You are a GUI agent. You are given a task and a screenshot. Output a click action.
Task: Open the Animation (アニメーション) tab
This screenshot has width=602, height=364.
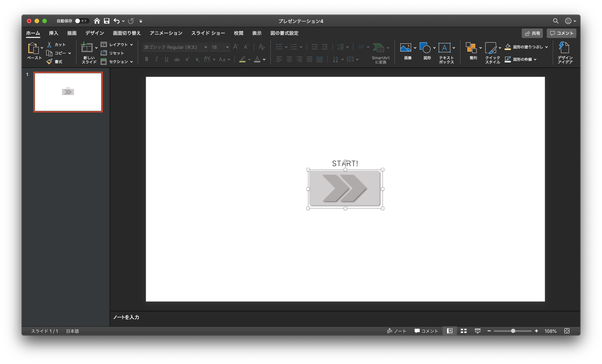coord(166,33)
